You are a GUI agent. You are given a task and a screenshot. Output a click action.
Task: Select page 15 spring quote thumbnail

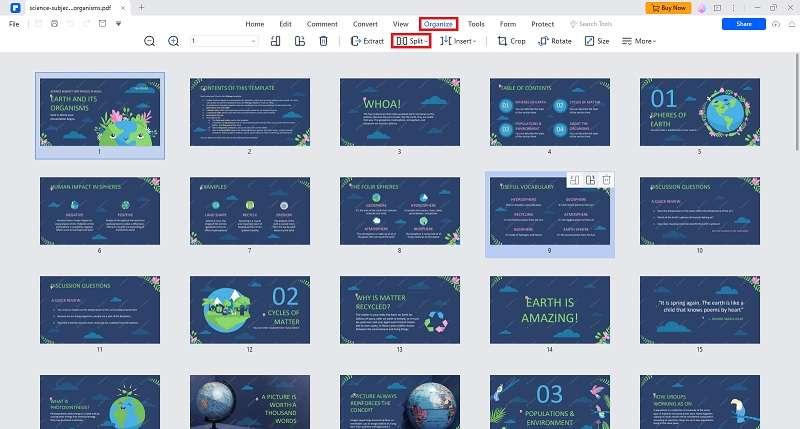click(700, 310)
